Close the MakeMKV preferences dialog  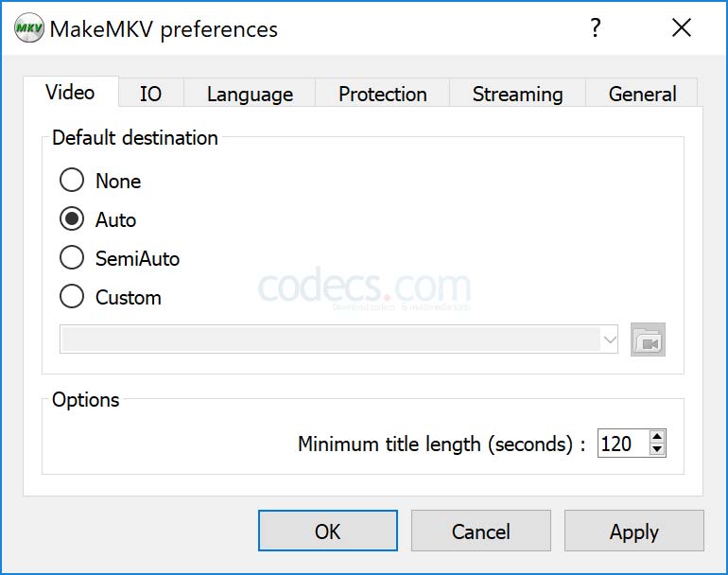pos(681,27)
